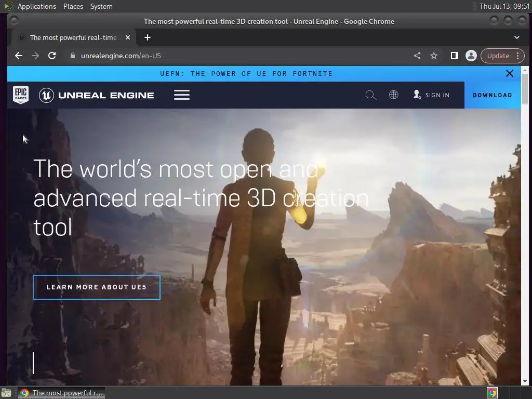Open the site search magnifier icon
Screen dimensions: 532x399
coord(371,95)
